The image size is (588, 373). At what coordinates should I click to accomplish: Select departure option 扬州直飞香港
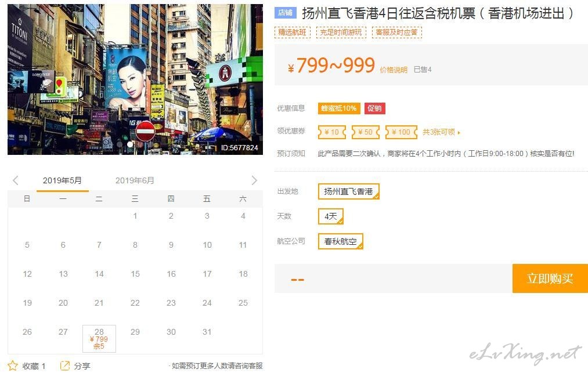click(349, 191)
